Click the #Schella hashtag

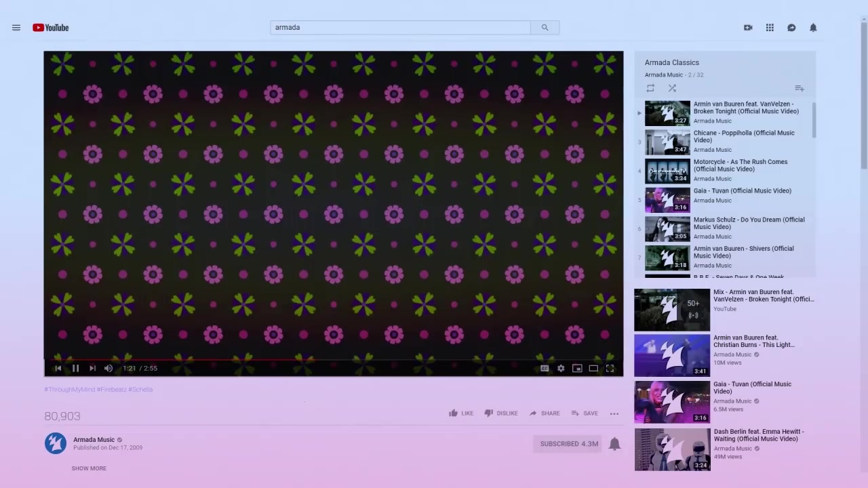(x=140, y=389)
